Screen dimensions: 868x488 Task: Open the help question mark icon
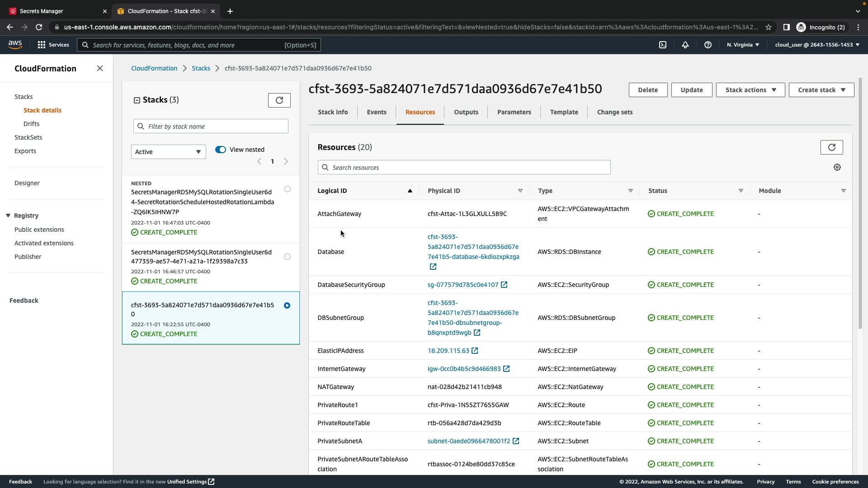click(x=708, y=45)
